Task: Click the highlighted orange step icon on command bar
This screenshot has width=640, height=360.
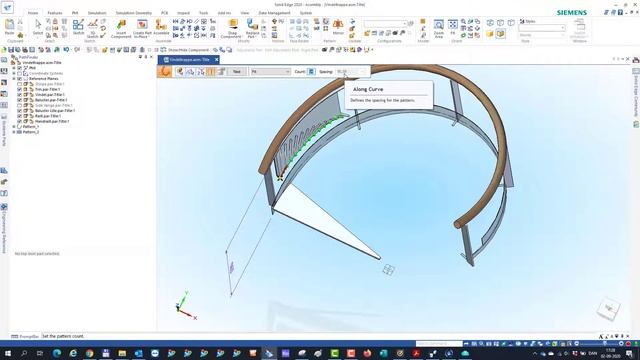Action: click(211, 72)
